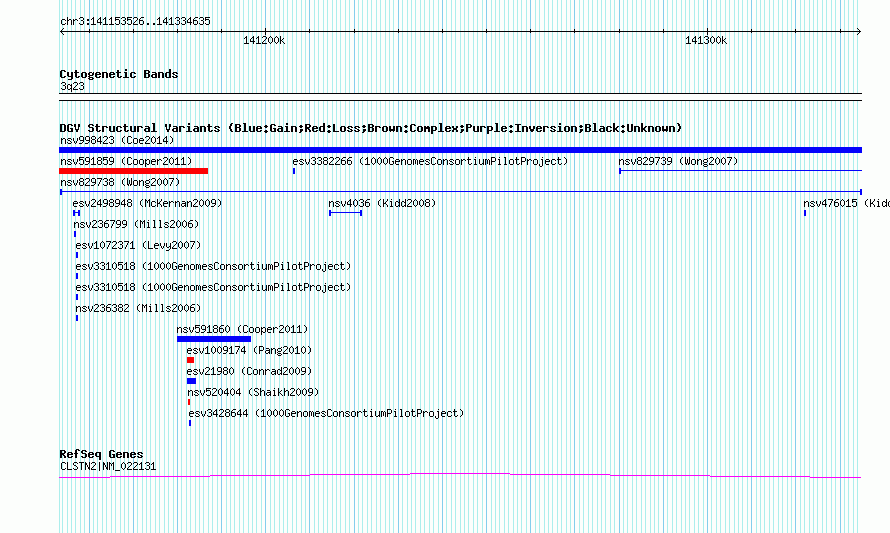Click the nsv829738 (Wong2007) label
This screenshot has width=890, height=533.
coord(120,182)
